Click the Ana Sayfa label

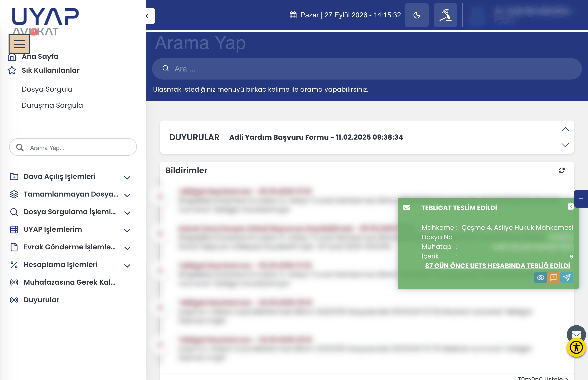[x=40, y=56]
